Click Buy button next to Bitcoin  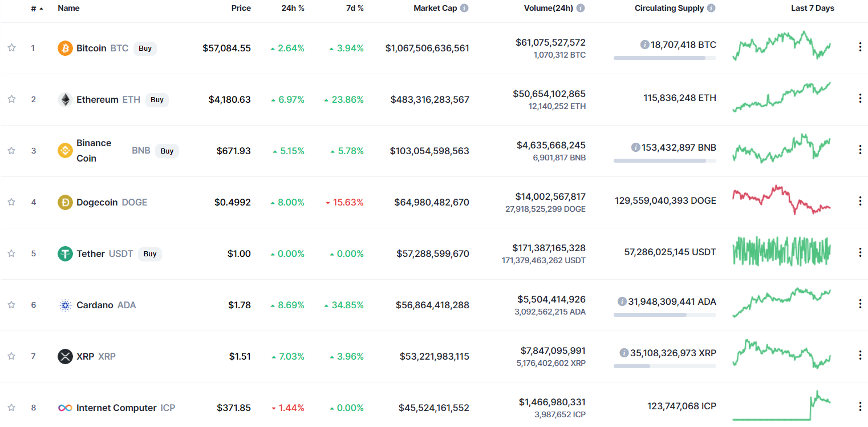(x=145, y=49)
